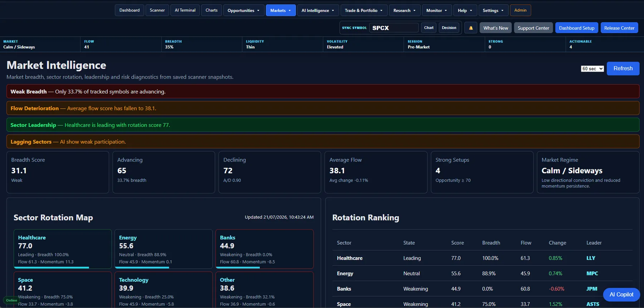Open Dashboard Setup
644x308 pixels.
pos(576,28)
